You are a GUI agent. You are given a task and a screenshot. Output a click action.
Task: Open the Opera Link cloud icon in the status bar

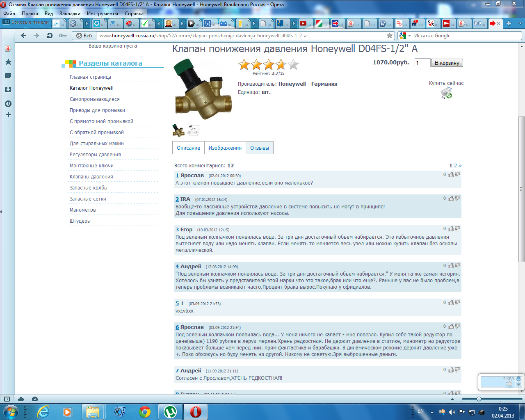click(x=21, y=399)
